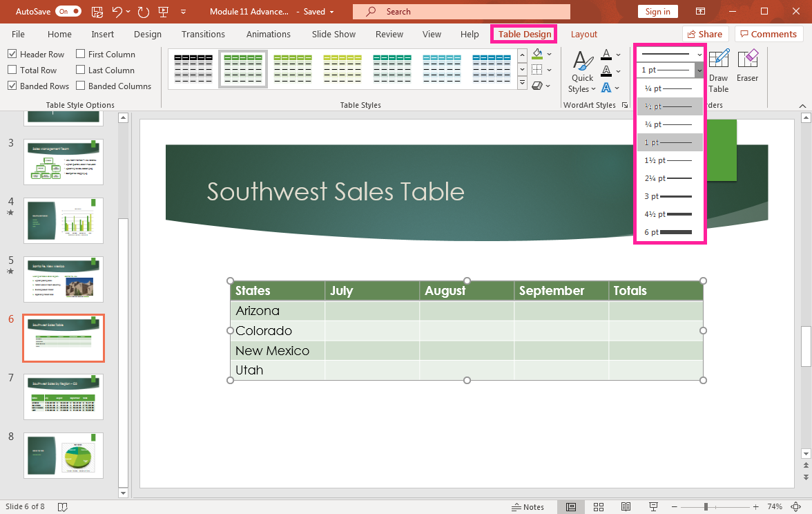
Task: Expand the Table Styles gallery with More arrow
Action: point(523,83)
